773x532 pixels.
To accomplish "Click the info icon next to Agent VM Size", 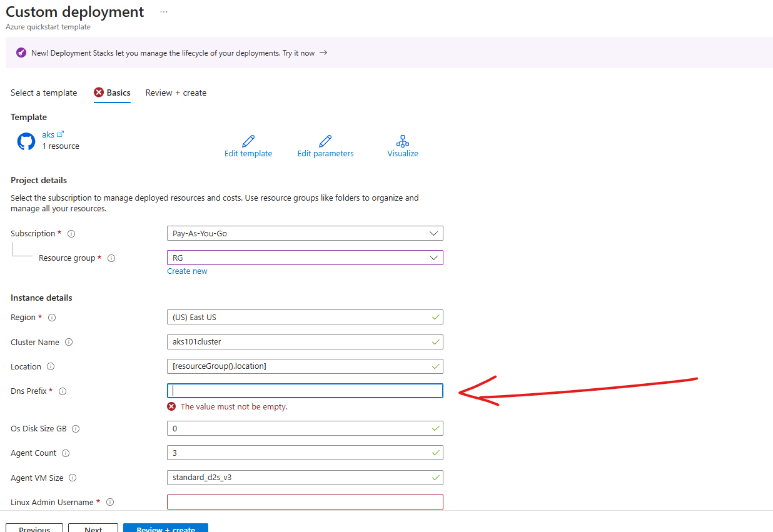I will coord(73,478).
